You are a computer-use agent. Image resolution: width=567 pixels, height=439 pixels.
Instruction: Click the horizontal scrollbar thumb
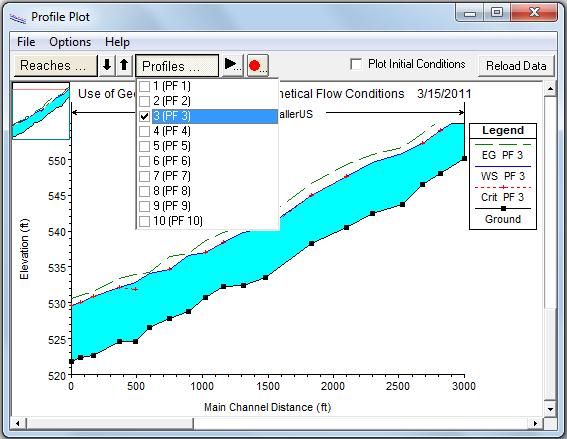tap(110, 423)
